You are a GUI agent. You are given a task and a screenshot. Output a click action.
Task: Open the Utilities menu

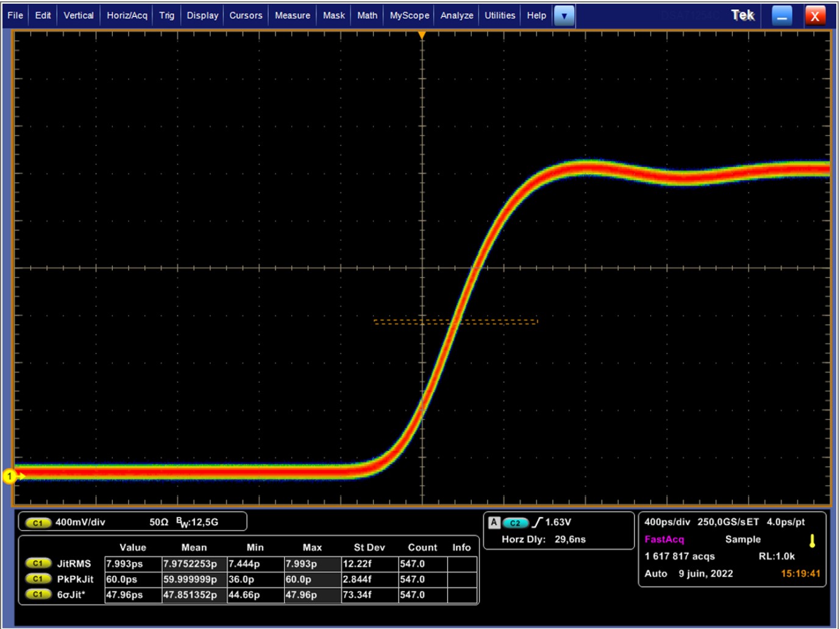point(500,15)
